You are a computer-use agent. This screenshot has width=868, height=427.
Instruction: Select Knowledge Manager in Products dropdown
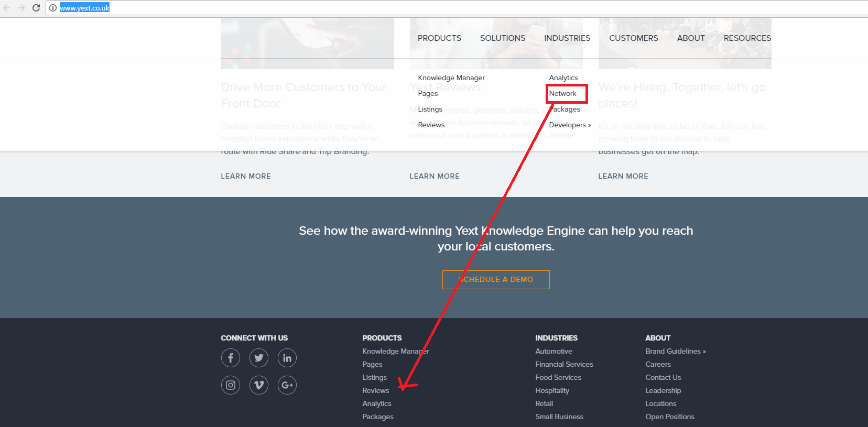451,78
